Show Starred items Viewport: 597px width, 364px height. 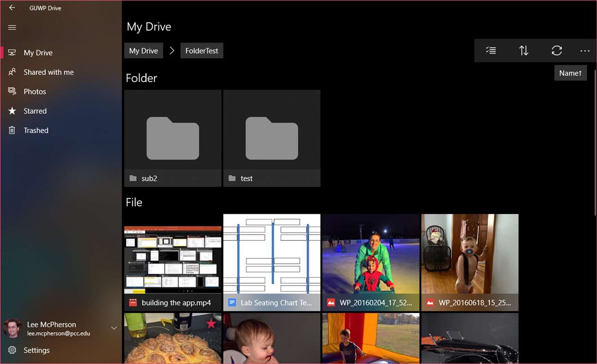(x=61, y=111)
